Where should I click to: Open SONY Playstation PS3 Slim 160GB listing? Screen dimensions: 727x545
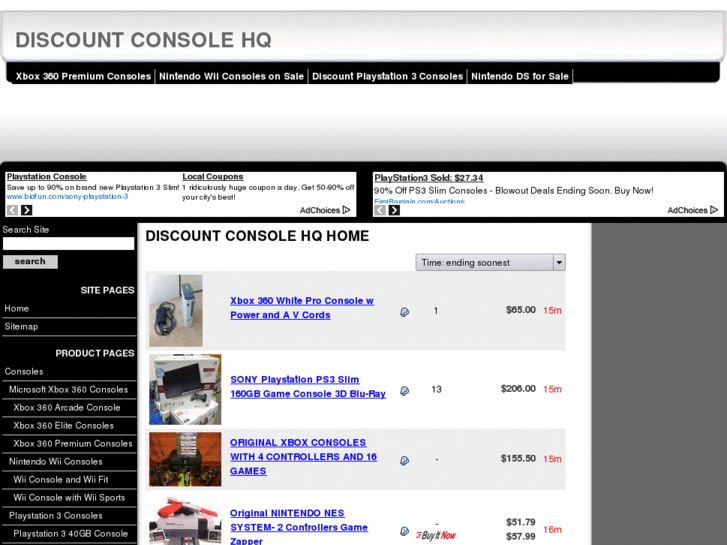click(308, 387)
